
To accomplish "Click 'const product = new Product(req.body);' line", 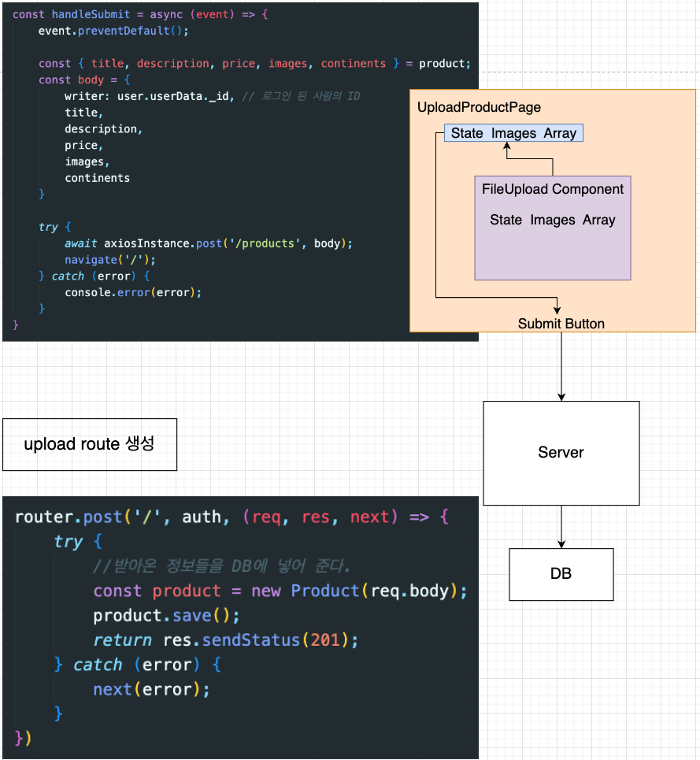I will pos(280,591).
